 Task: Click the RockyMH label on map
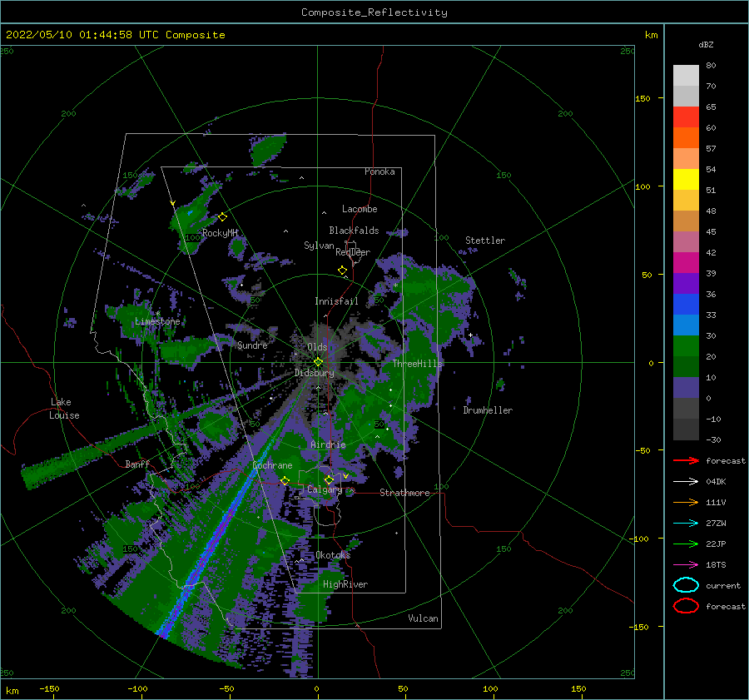coord(220,233)
